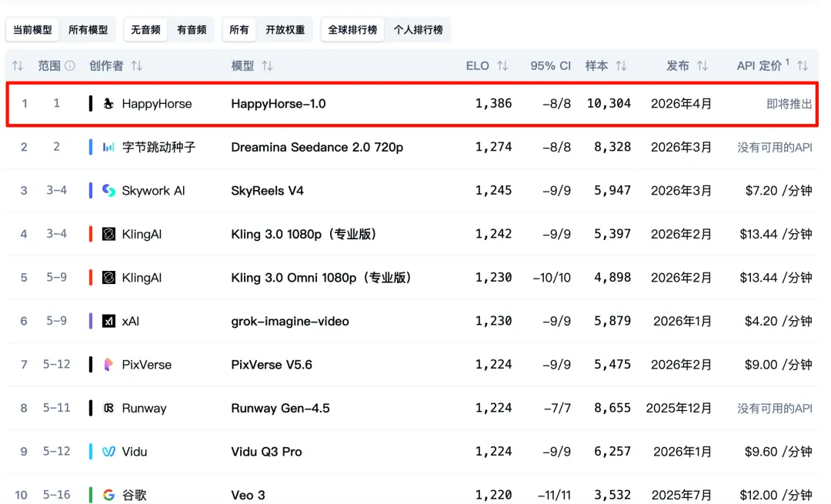The image size is (831, 504).
Task: Open the Veo 3 model entry
Action: 248,495
